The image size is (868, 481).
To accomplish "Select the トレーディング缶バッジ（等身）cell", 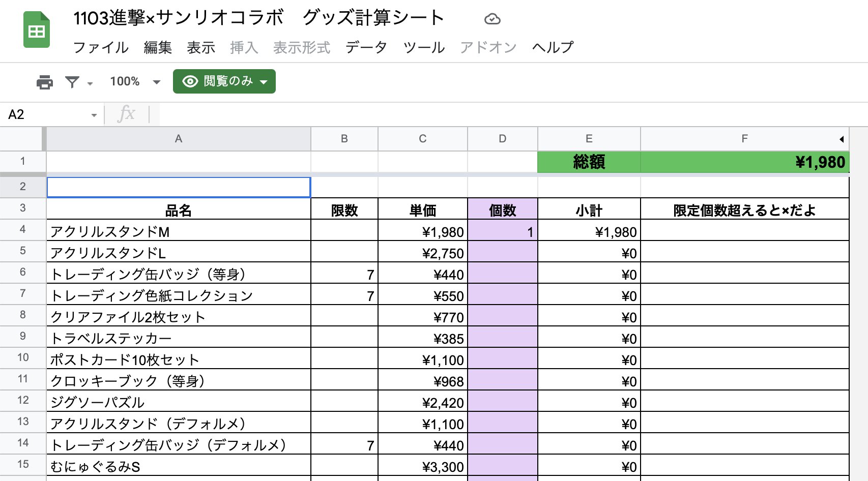I will (179, 273).
